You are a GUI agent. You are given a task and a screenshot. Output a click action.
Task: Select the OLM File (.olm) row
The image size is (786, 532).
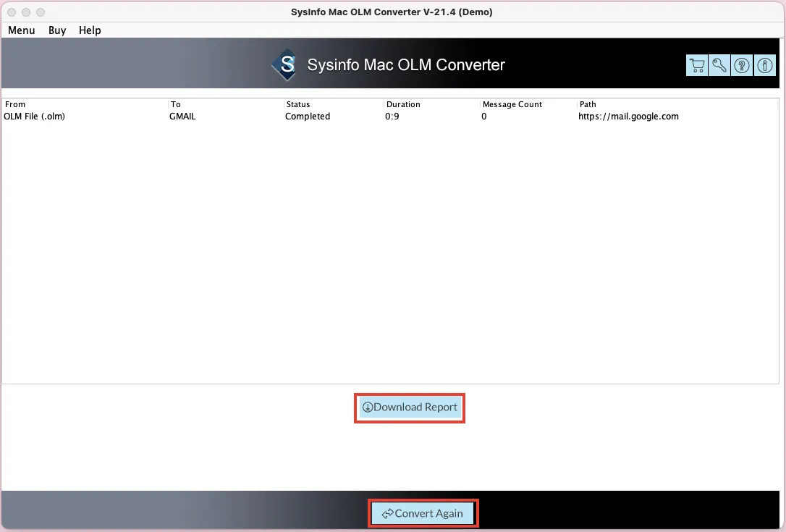pyautogui.click(x=390, y=117)
